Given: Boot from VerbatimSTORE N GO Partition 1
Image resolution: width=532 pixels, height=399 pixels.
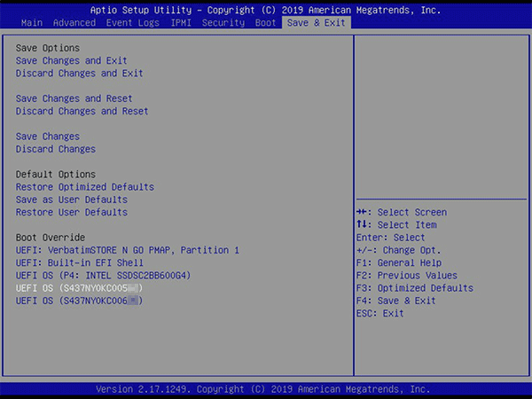Looking at the screenshot, I should [x=128, y=251].
